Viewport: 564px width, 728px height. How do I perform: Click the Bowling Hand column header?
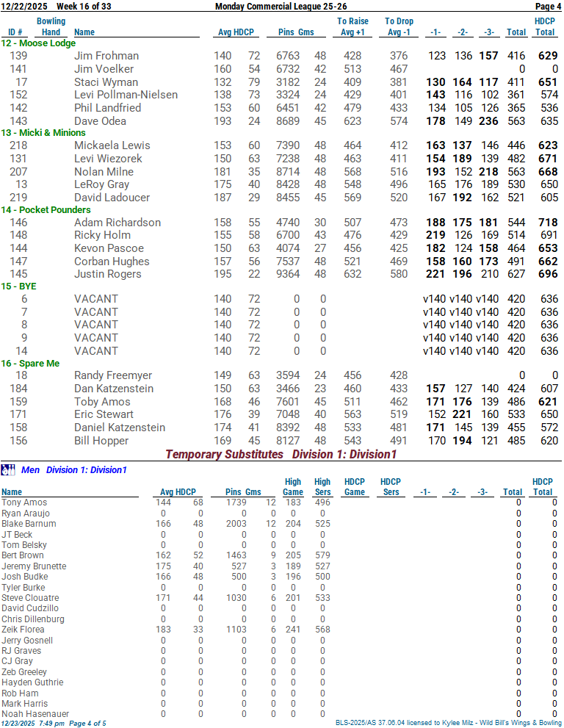pos(51,26)
